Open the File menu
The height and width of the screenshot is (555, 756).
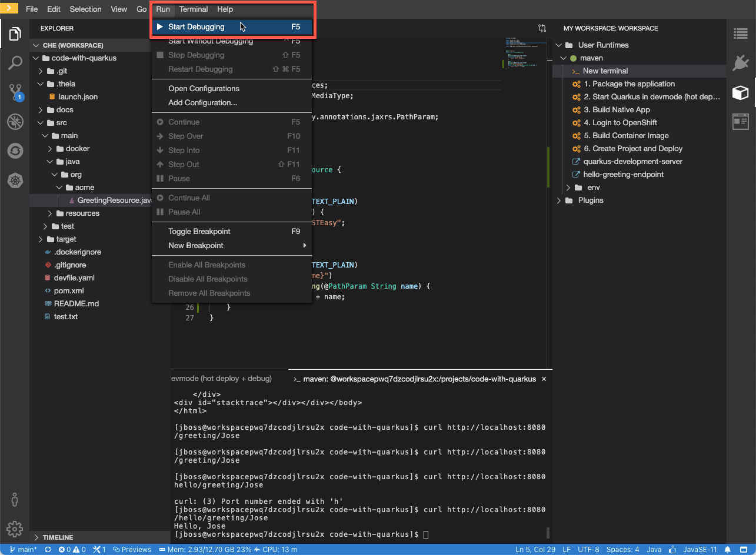(x=32, y=9)
